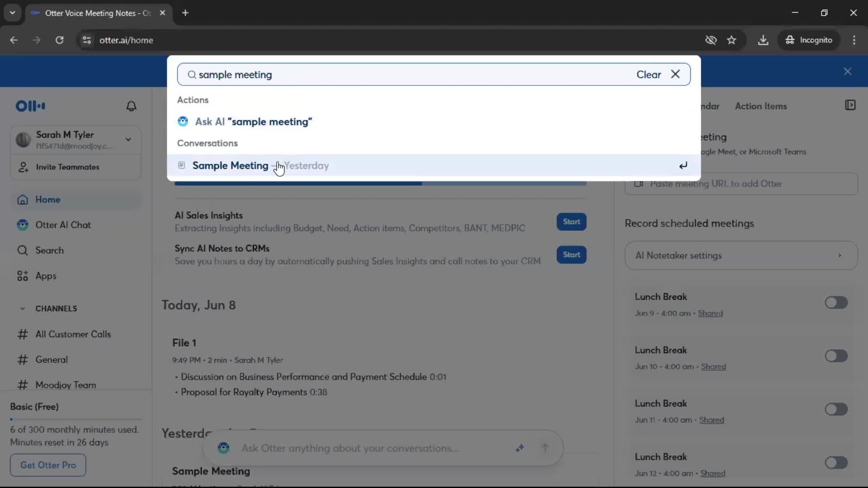
Task: Click the monthly minutes usage bar
Action: point(76,419)
